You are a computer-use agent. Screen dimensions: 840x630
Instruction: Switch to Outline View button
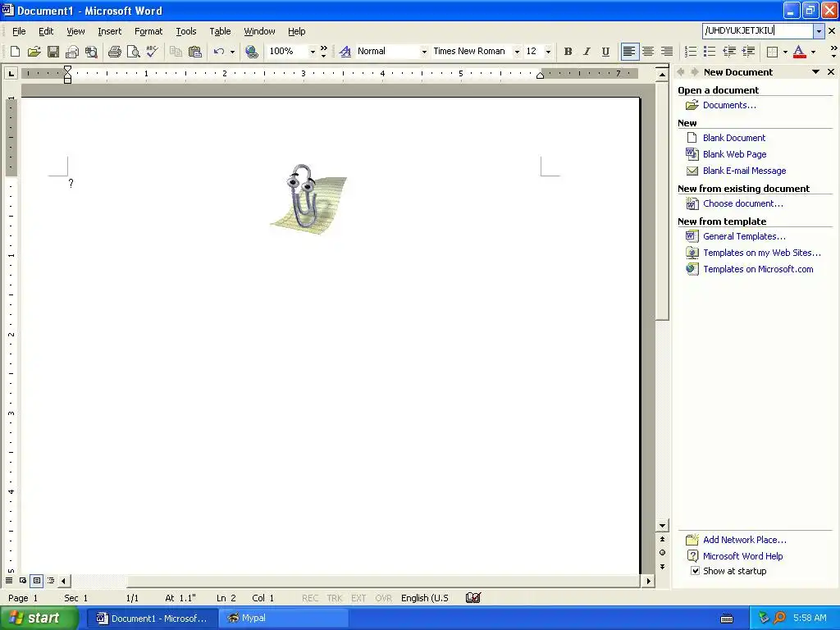51,580
